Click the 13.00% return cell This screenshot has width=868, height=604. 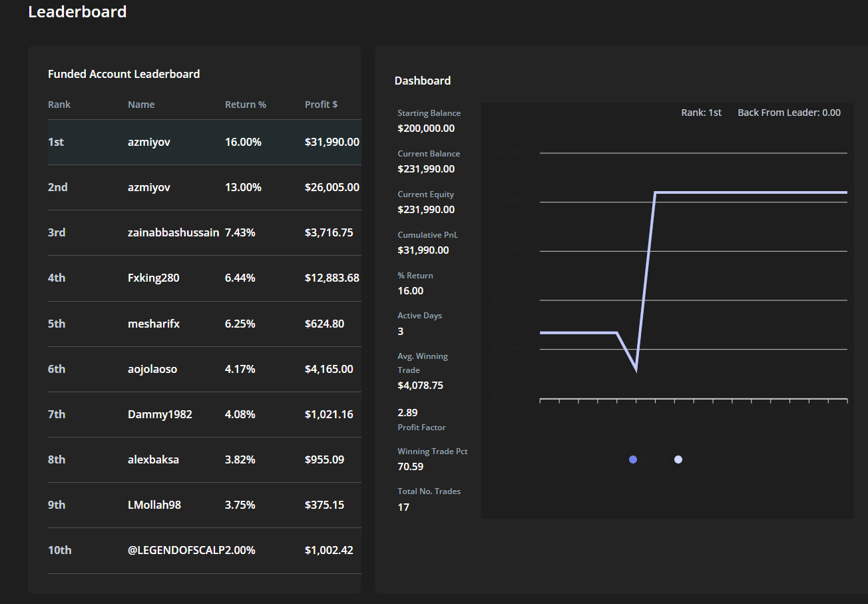pyautogui.click(x=243, y=187)
